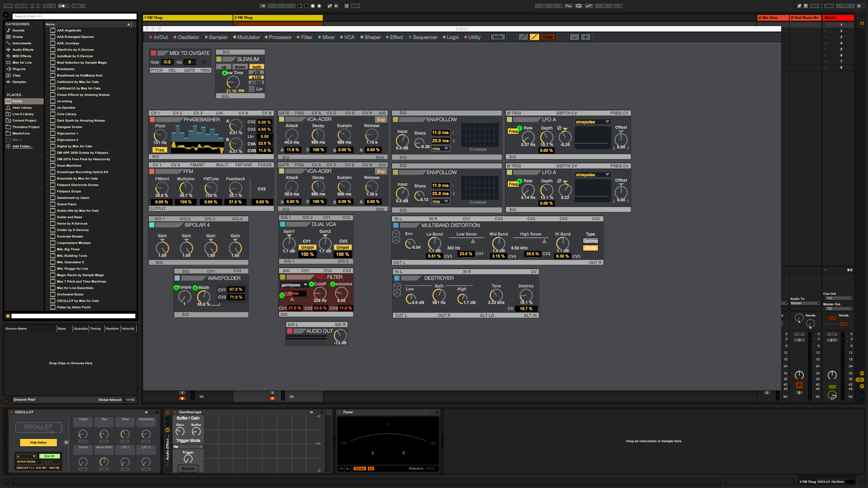Adjust the Slew Time knob in SLEWLIM
Screen dimensions: 868x488
233,82
